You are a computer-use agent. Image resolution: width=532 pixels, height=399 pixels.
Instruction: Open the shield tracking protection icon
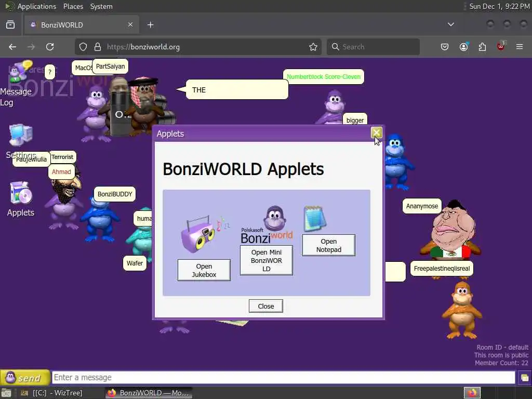pyautogui.click(x=83, y=47)
